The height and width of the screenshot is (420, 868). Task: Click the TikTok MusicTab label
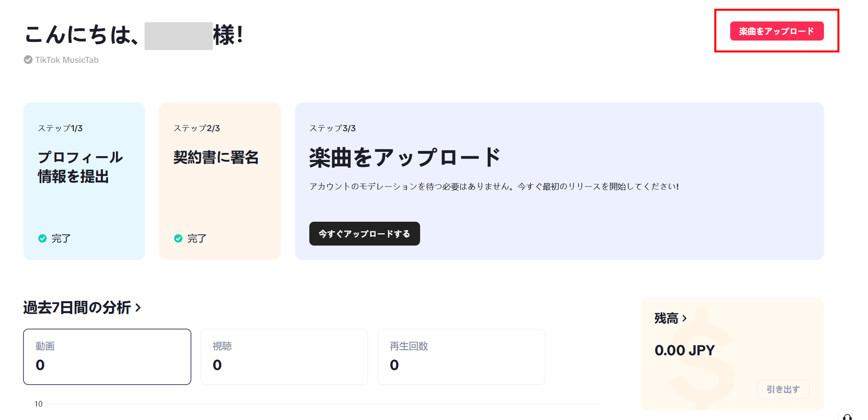point(67,60)
